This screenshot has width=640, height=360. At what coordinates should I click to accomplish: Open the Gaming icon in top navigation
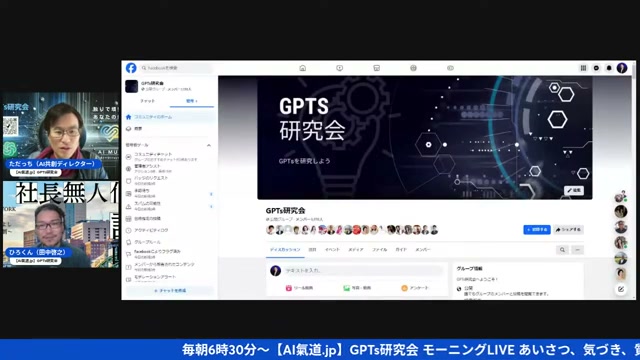pyautogui.click(x=450, y=68)
